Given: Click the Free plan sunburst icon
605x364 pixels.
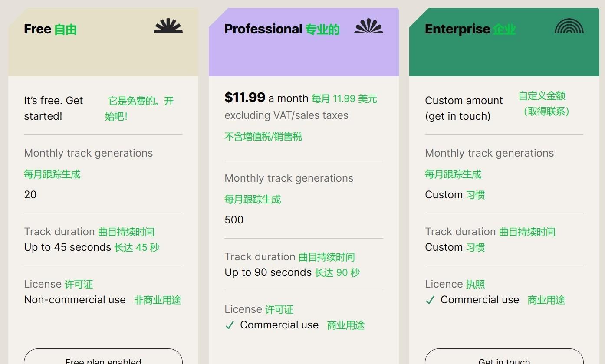Looking at the screenshot, I should 168,26.
